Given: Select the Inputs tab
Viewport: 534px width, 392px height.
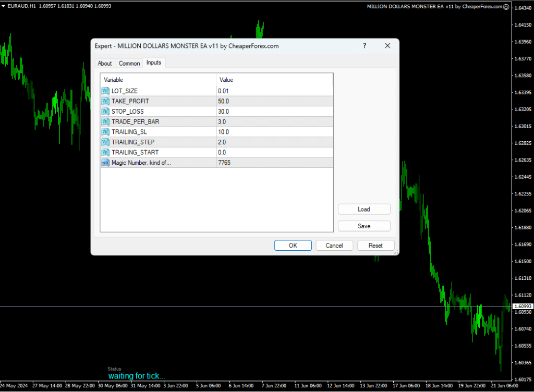Looking at the screenshot, I should coord(154,63).
